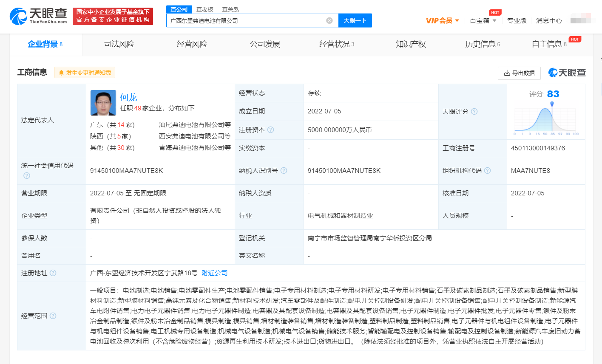Image resolution: width=602 pixels, height=364 pixels.
Task: Click the 电气机械和器材制造业 industry value
Action: 341,216
